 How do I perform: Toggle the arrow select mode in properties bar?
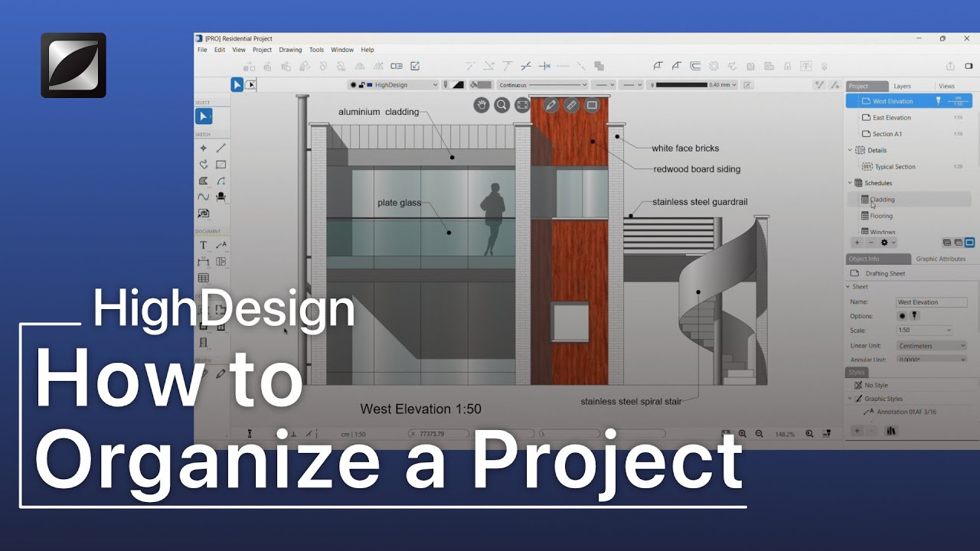pyautogui.click(x=237, y=85)
